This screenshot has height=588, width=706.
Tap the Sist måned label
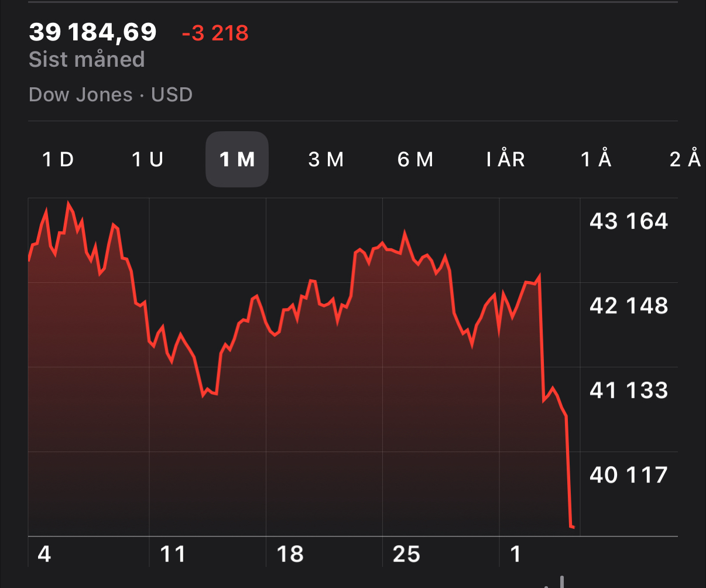(x=87, y=60)
